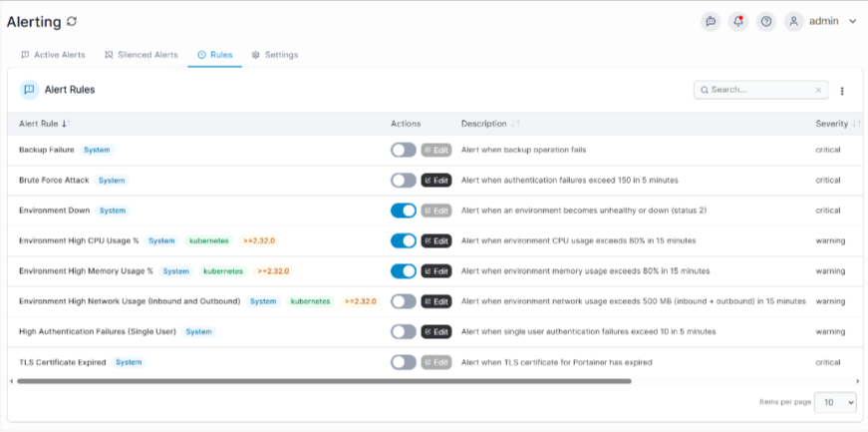
Task: Open the items per page dropdown
Action: (835, 403)
